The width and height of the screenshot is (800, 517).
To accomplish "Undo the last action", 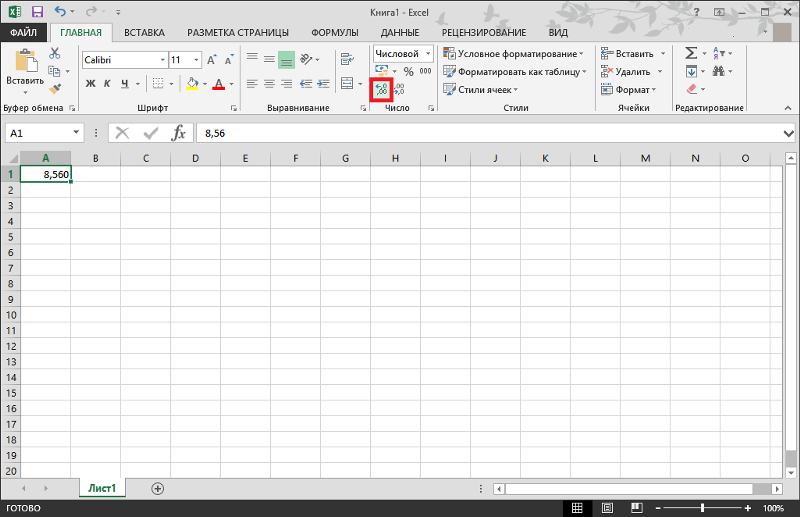I will pyautogui.click(x=60, y=11).
